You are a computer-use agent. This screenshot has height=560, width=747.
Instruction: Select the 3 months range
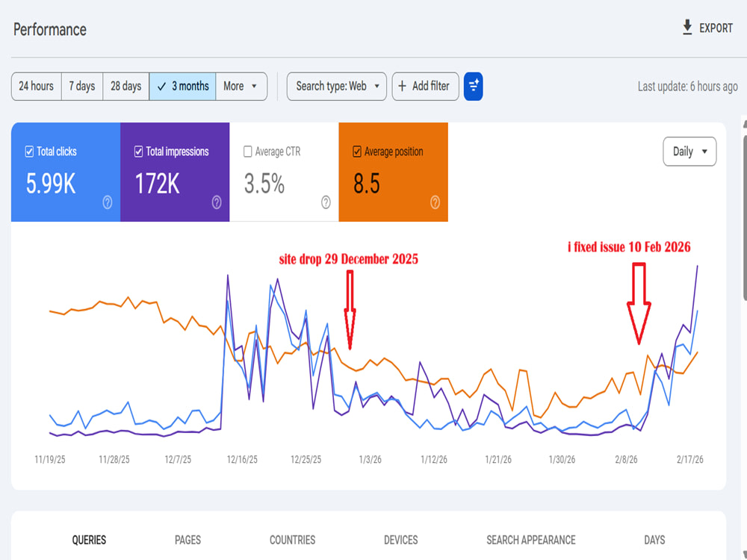(x=182, y=86)
